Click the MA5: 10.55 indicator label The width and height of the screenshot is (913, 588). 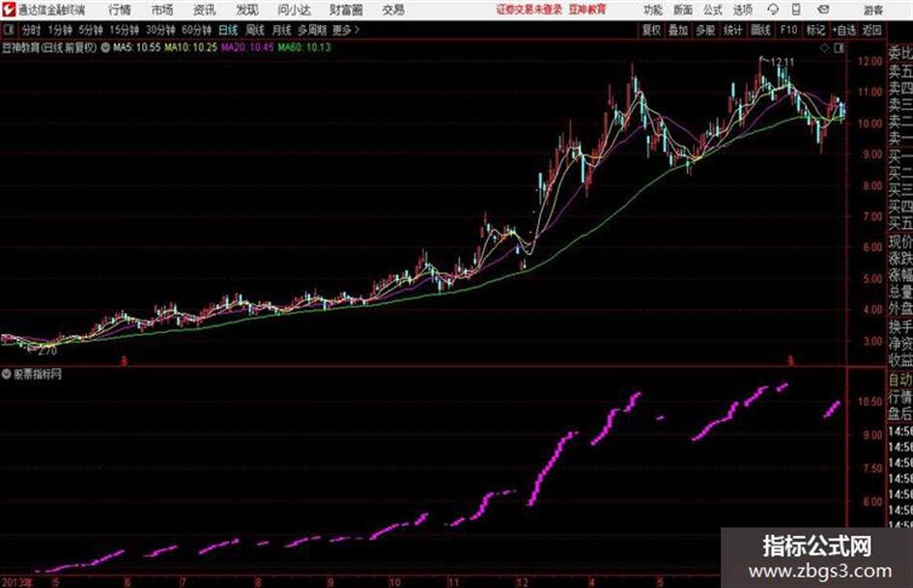[137, 47]
